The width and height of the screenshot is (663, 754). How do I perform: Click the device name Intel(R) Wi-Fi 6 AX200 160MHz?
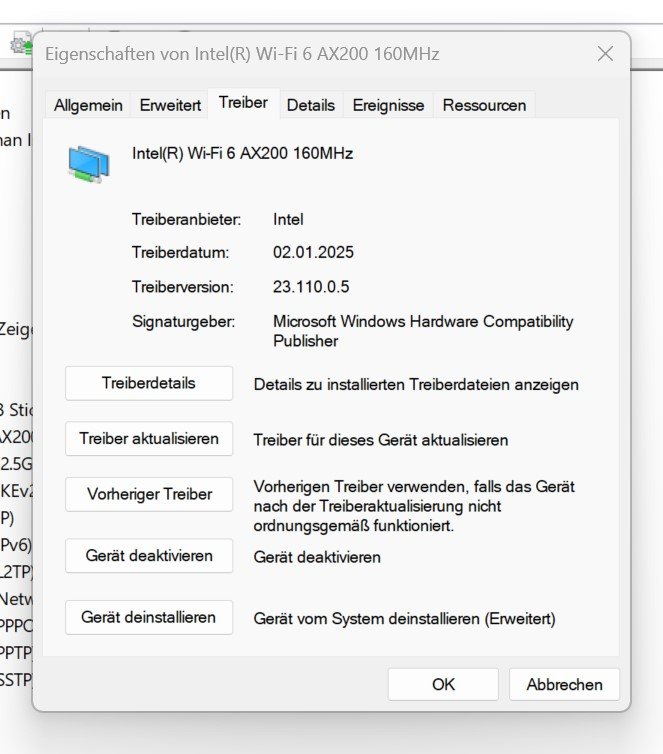tap(242, 153)
